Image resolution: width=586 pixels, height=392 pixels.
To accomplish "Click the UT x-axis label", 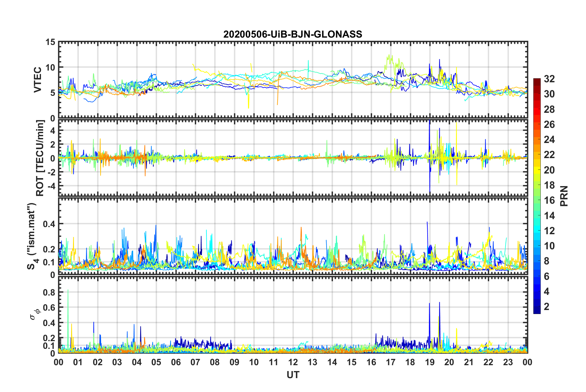I will click(x=293, y=375).
